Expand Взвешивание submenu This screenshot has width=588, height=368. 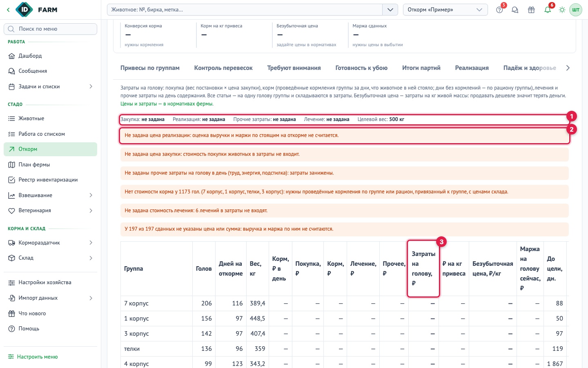(x=50, y=195)
